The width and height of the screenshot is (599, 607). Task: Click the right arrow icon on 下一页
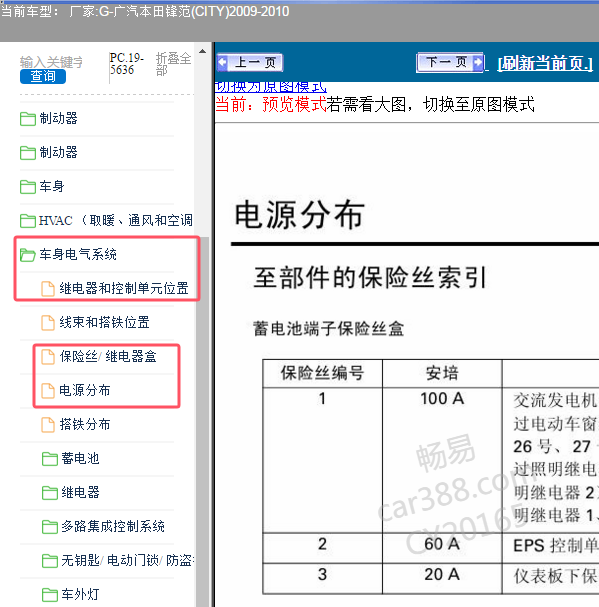(478, 62)
